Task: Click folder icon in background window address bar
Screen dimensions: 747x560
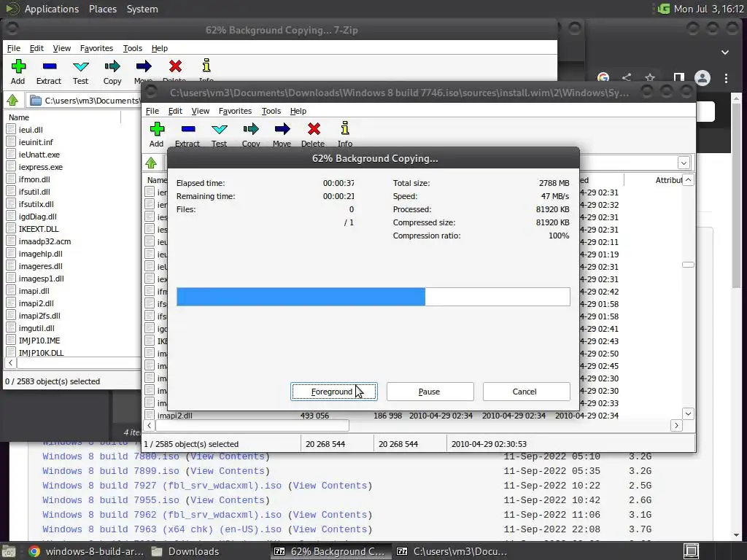Action: 35,100
